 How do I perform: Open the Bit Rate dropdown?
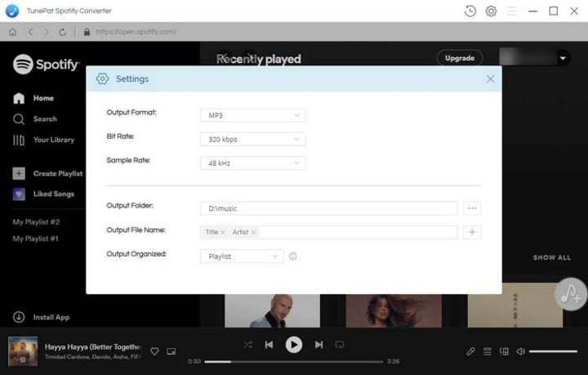pos(253,139)
